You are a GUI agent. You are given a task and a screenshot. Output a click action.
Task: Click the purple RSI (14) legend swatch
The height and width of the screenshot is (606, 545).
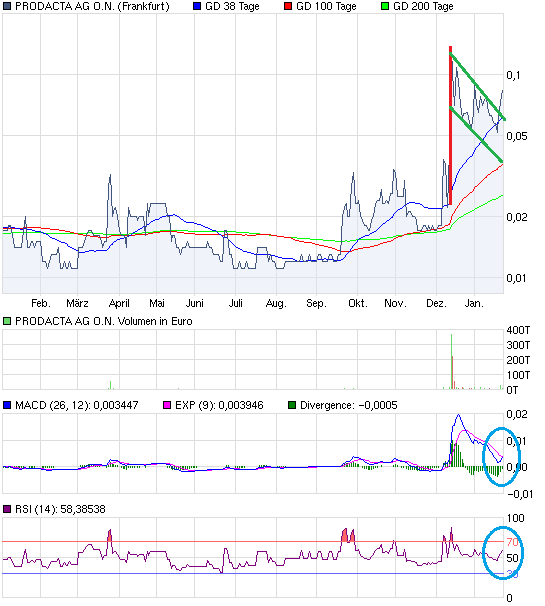pyautogui.click(x=7, y=509)
